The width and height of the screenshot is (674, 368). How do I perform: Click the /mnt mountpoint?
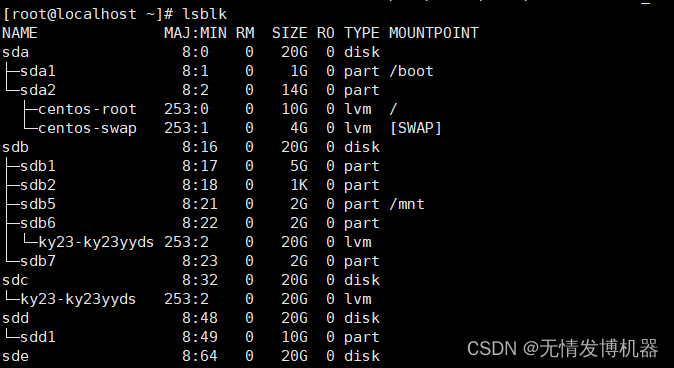(x=407, y=204)
